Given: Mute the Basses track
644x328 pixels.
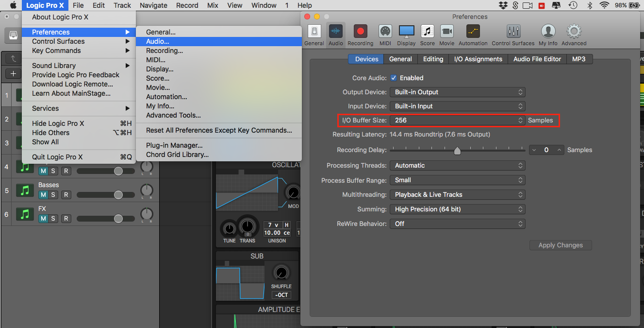Looking at the screenshot, I should point(43,195).
